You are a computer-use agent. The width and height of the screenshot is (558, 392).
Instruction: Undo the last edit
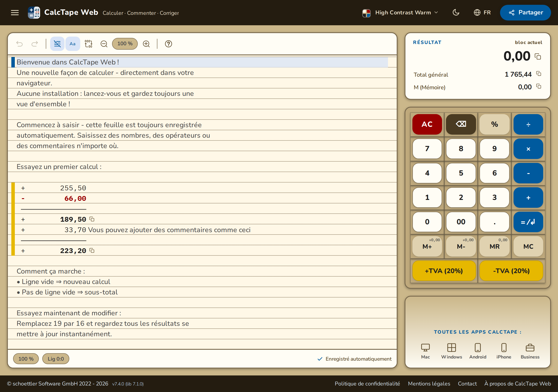pos(19,44)
